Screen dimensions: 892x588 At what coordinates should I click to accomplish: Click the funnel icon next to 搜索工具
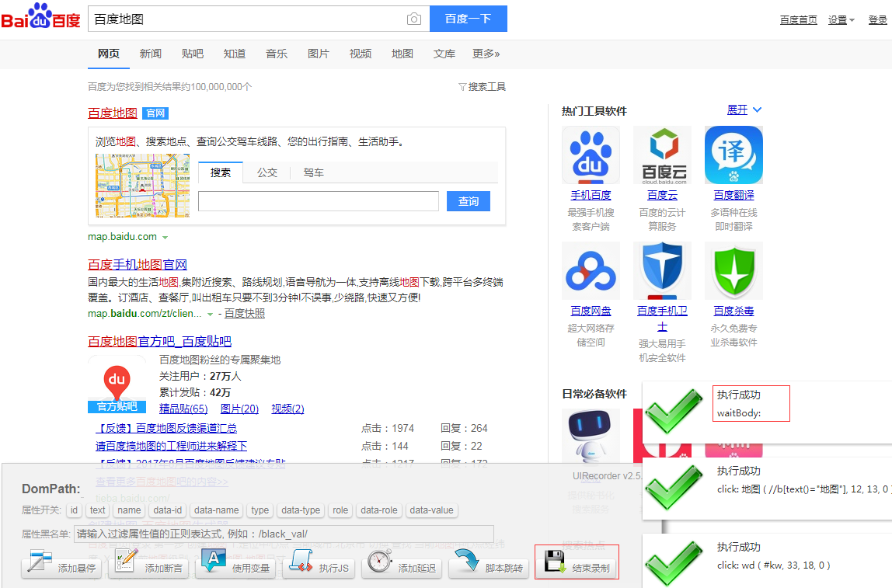click(462, 87)
